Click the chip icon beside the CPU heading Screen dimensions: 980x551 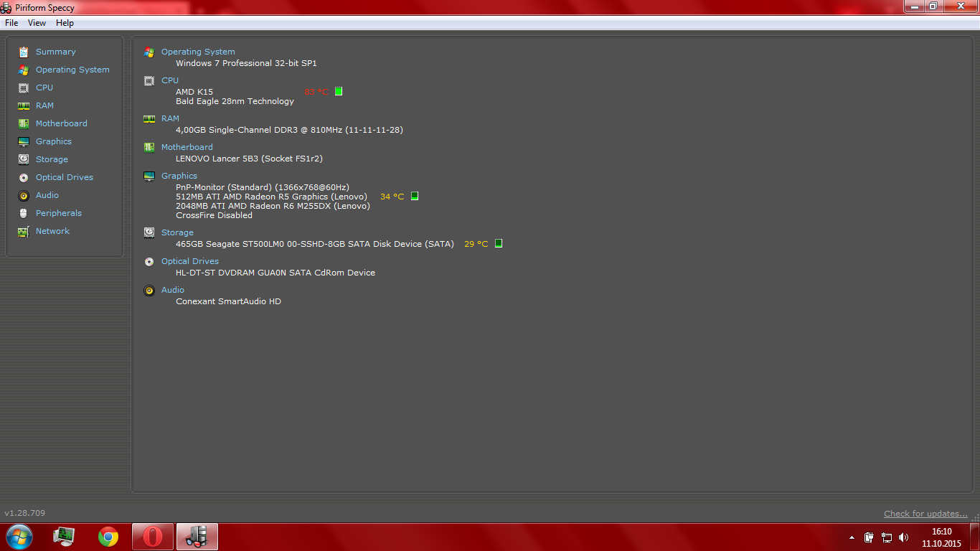(149, 80)
